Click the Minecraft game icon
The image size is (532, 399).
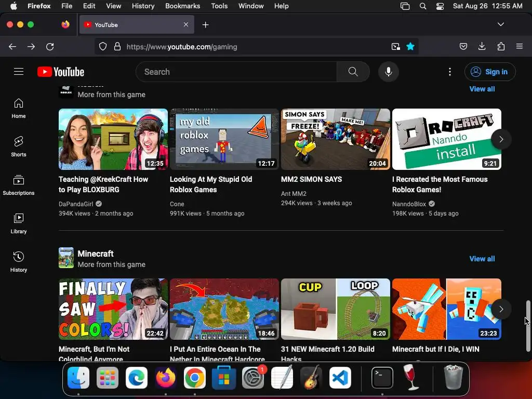[x=66, y=258]
